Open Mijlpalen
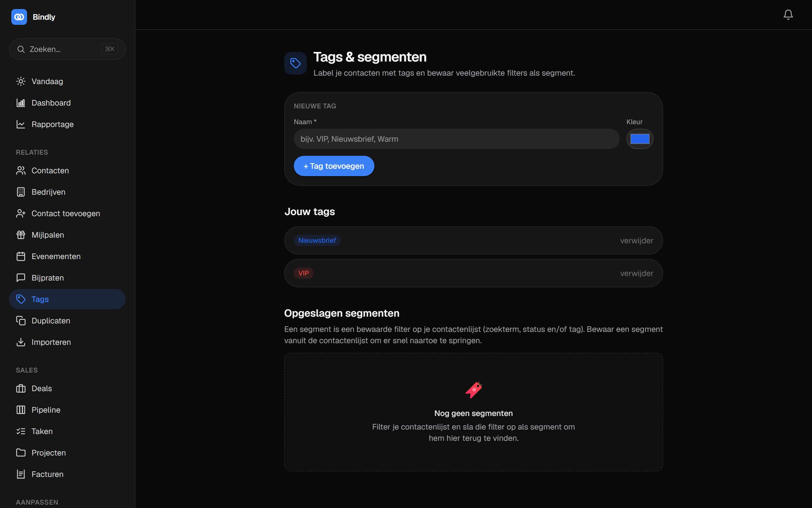This screenshot has height=508, width=812. tap(67, 235)
